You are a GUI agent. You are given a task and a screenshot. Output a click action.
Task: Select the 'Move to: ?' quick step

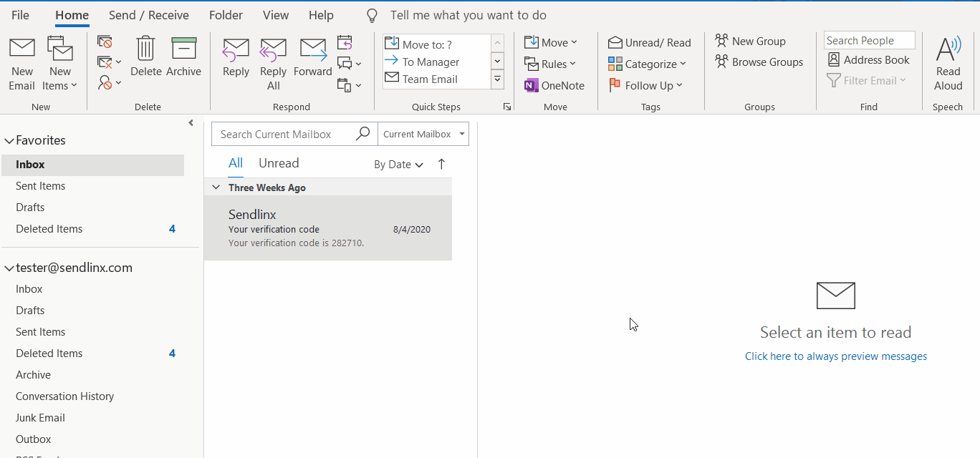(436, 44)
